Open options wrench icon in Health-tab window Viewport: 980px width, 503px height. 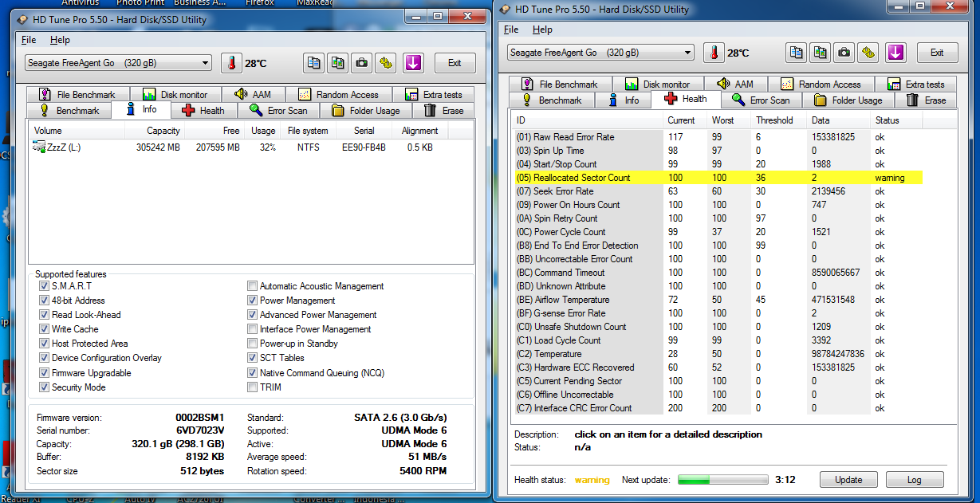point(869,53)
